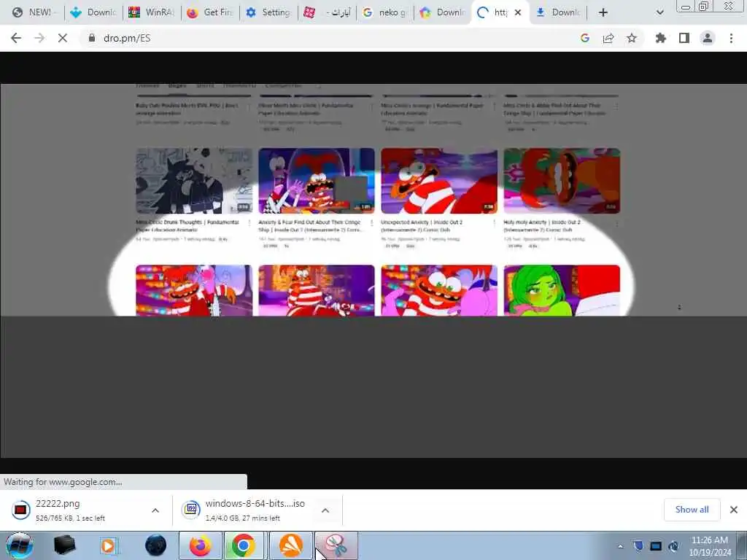747x560 pixels.
Task: Go back to the previous page
Action: 16,38
